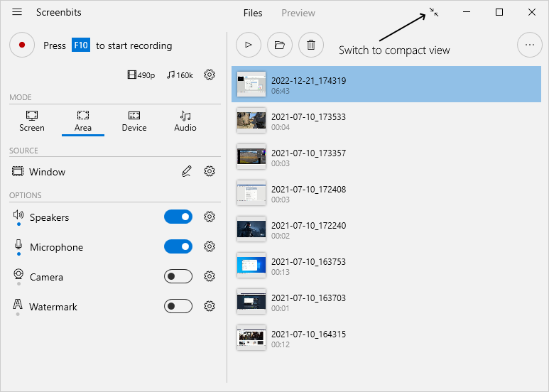Enable the Watermark toggle
The image size is (549, 392).
point(178,306)
